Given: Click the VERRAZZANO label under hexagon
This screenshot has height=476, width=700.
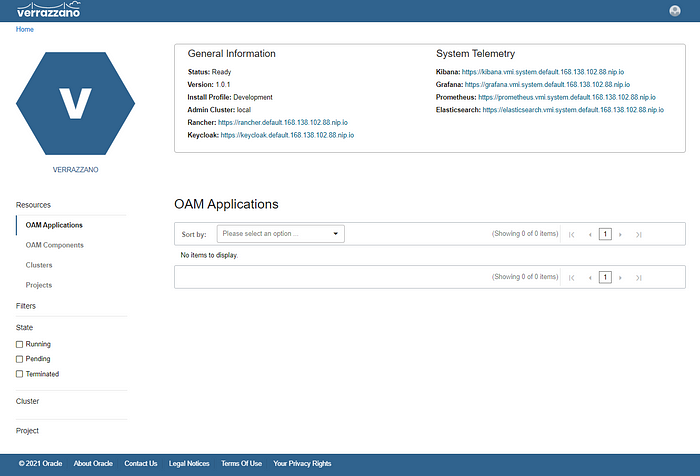Looking at the screenshot, I should (75, 170).
